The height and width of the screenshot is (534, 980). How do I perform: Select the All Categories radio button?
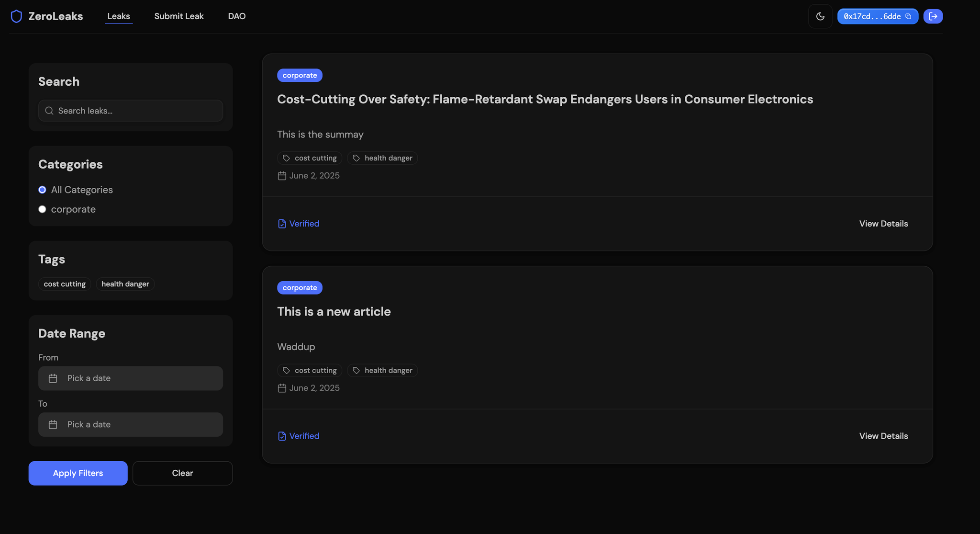click(x=42, y=190)
